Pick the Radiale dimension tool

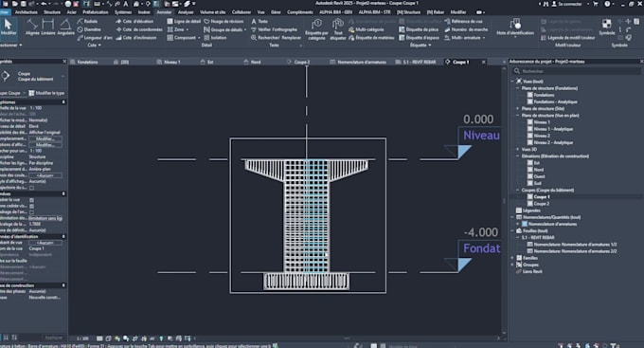click(x=87, y=22)
